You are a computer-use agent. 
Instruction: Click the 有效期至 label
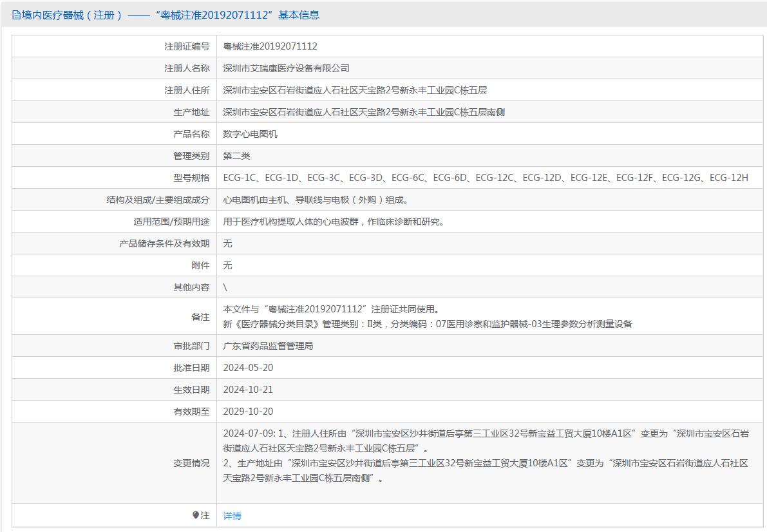191,412
